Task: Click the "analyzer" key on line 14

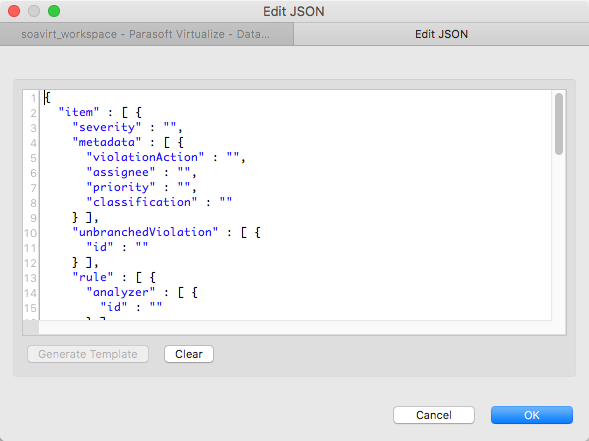Action: (121, 292)
